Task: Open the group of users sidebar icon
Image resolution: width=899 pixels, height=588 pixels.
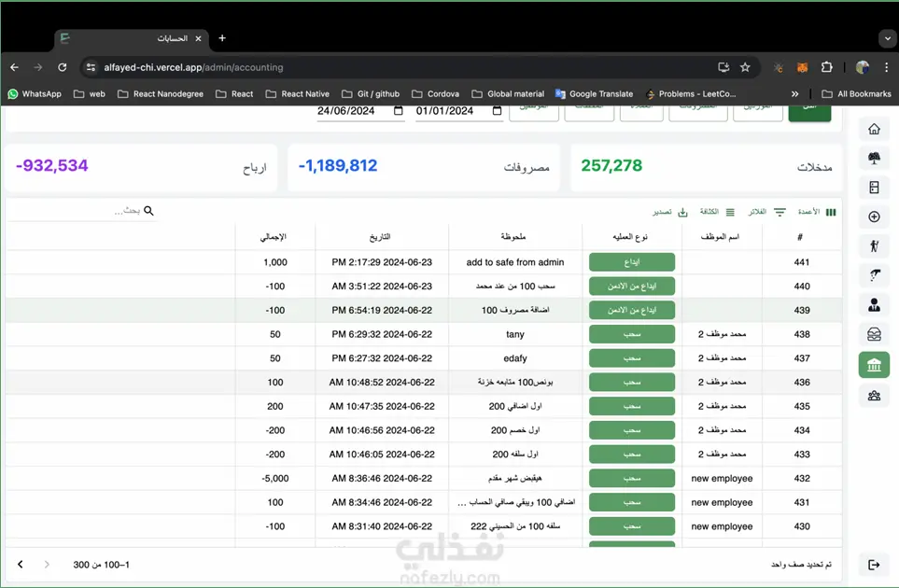Action: (x=874, y=396)
